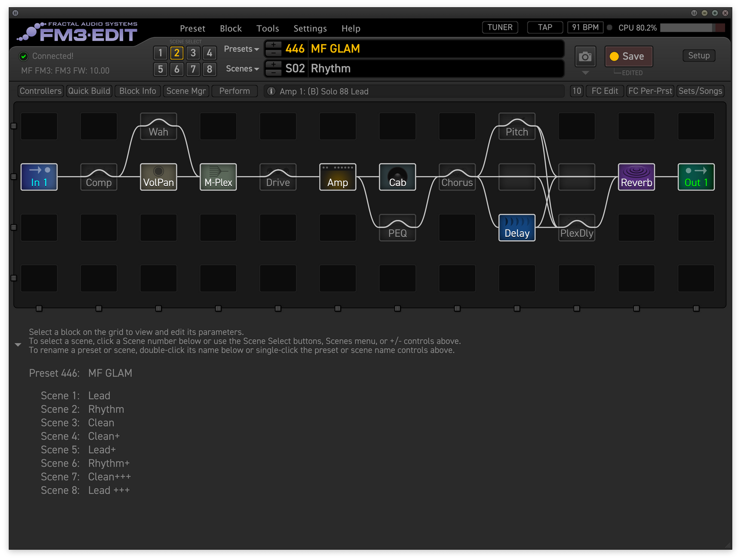The width and height of the screenshot is (741, 560).
Task: Activate scene 8 button
Action: point(209,69)
